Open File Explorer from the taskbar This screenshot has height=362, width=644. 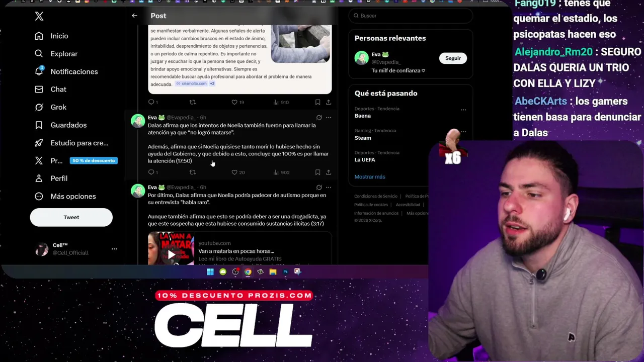point(273,272)
